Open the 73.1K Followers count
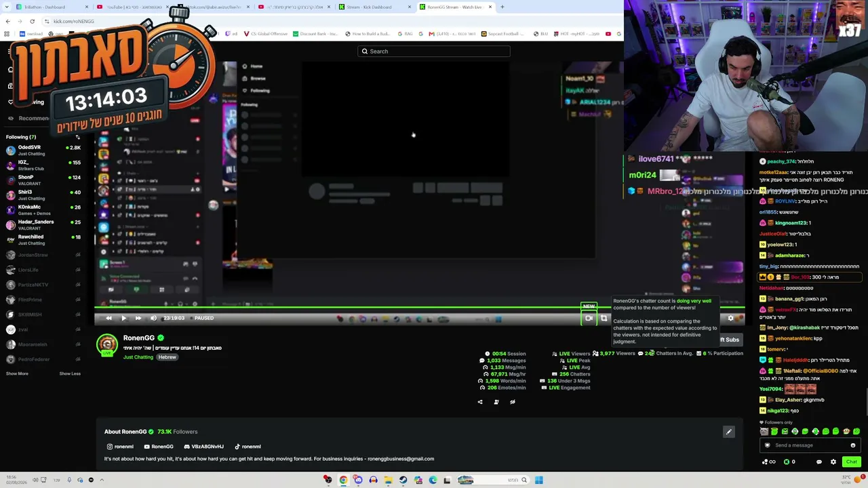 (x=177, y=432)
